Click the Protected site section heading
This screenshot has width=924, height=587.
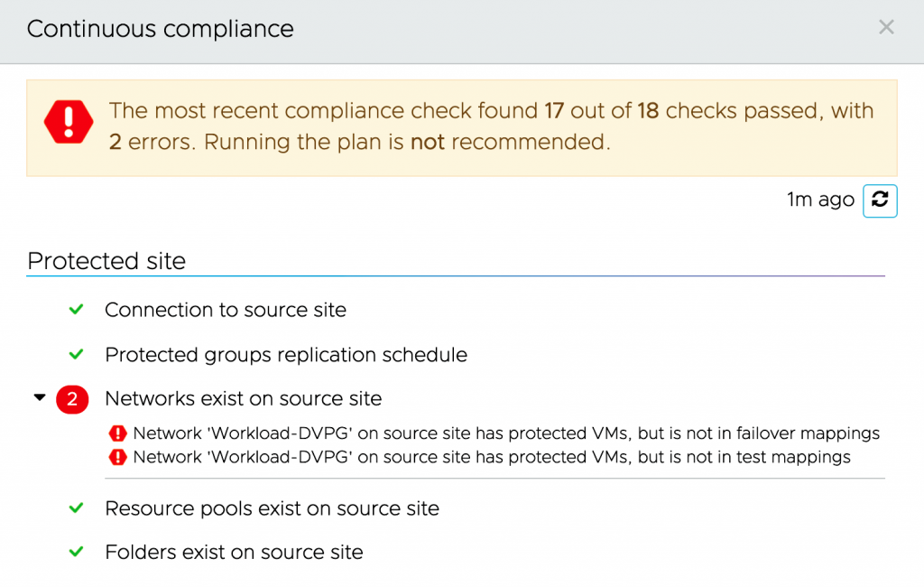click(106, 261)
